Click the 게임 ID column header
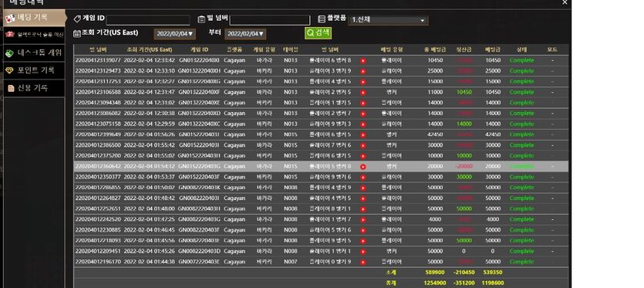Image resolution: width=644 pixels, height=288 pixels. coord(200,49)
